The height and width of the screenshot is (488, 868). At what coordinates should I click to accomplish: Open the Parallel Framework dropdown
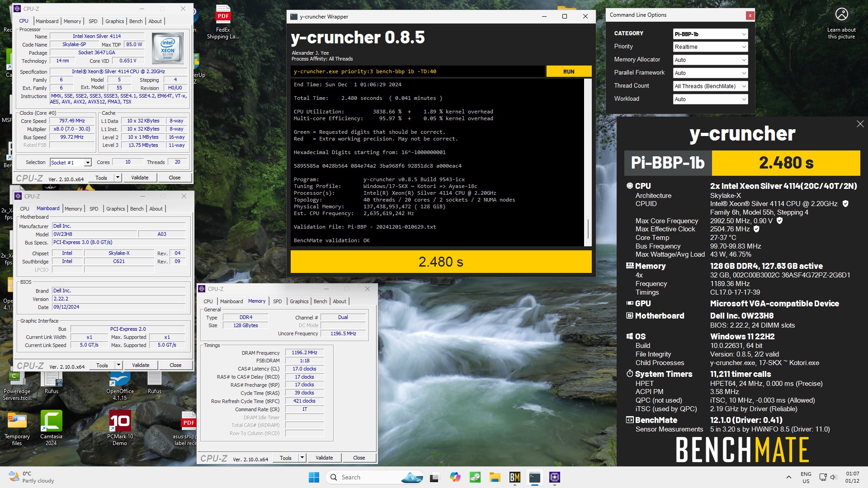(x=710, y=73)
